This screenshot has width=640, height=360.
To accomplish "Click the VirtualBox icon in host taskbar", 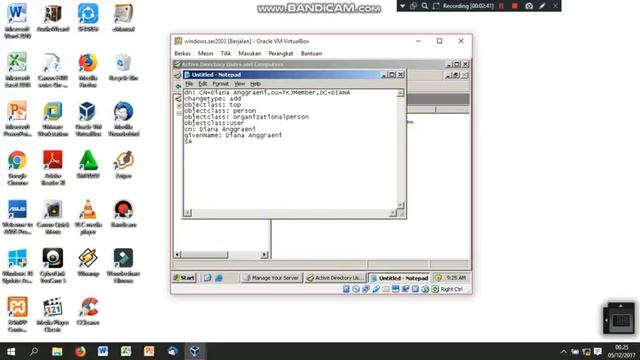I will tap(195, 351).
